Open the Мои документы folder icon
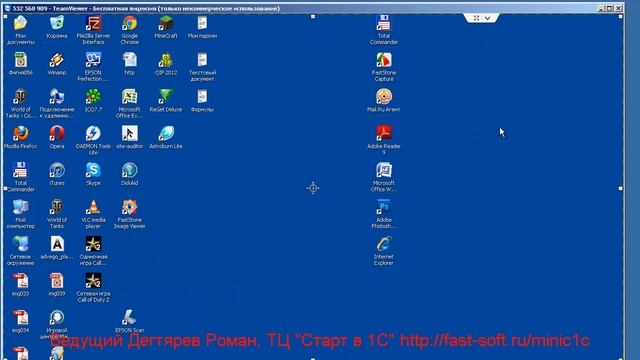Viewport: 640px width, 360px height. (x=20, y=23)
